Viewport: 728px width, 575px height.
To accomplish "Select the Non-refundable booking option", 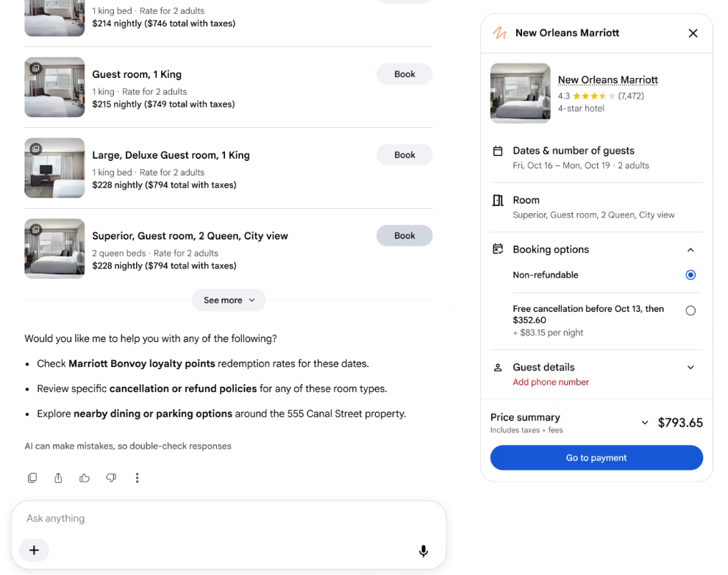I will pyautogui.click(x=690, y=275).
